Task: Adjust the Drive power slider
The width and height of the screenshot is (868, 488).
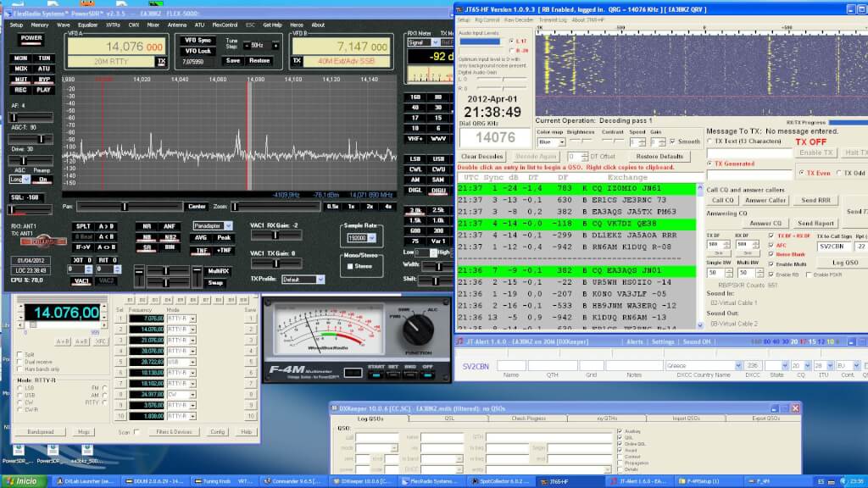Action: coord(31,160)
